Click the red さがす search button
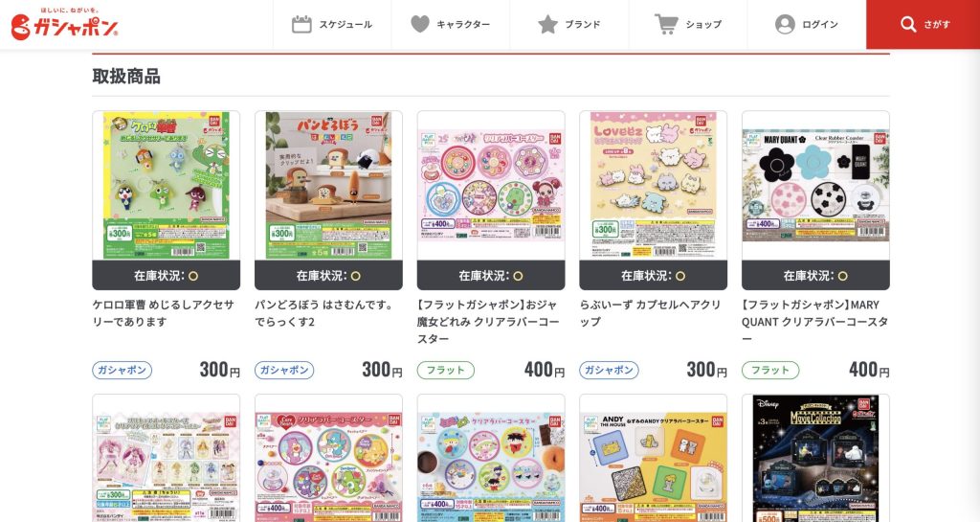Image resolution: width=980 pixels, height=522 pixels. point(924,24)
